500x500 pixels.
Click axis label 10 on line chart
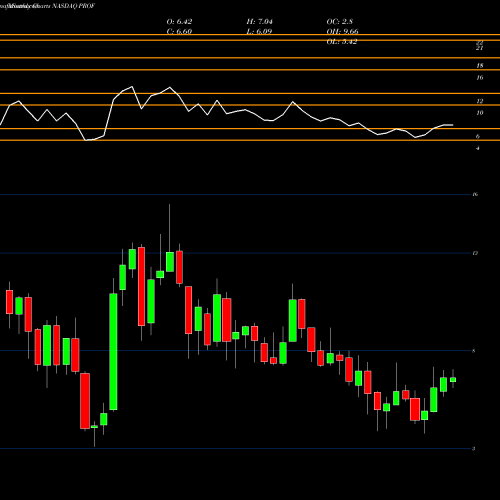tap(480, 113)
